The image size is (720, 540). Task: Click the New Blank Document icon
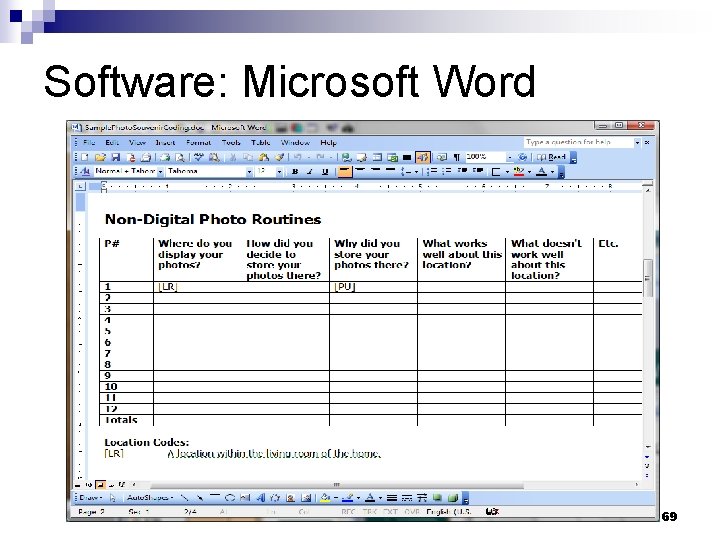(x=84, y=158)
